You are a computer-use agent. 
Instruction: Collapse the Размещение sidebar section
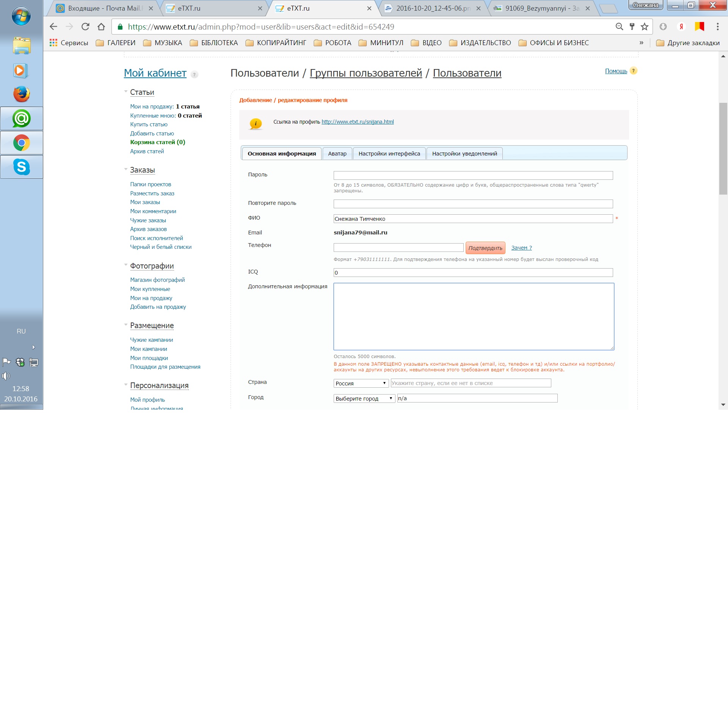[x=126, y=325]
